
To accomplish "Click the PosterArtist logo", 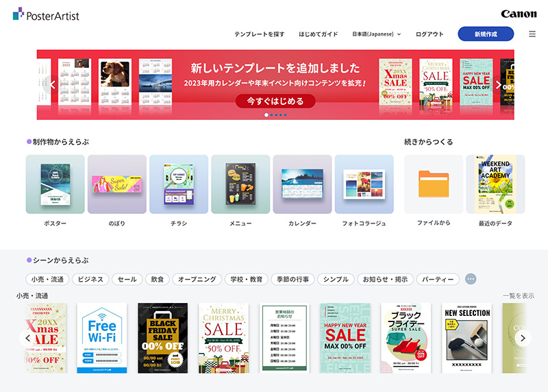I will pyautogui.click(x=46, y=14).
